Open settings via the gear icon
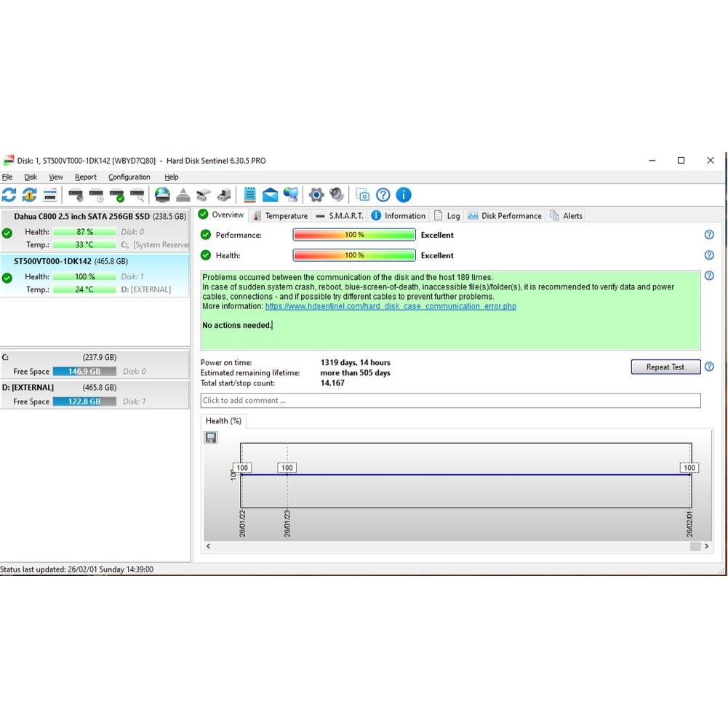This screenshot has width=728, height=728. pos(316,195)
